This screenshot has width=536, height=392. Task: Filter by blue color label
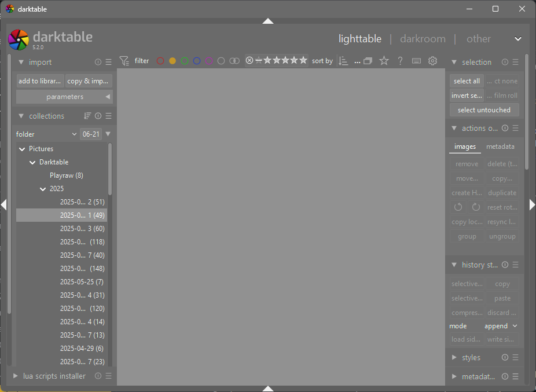[197, 61]
